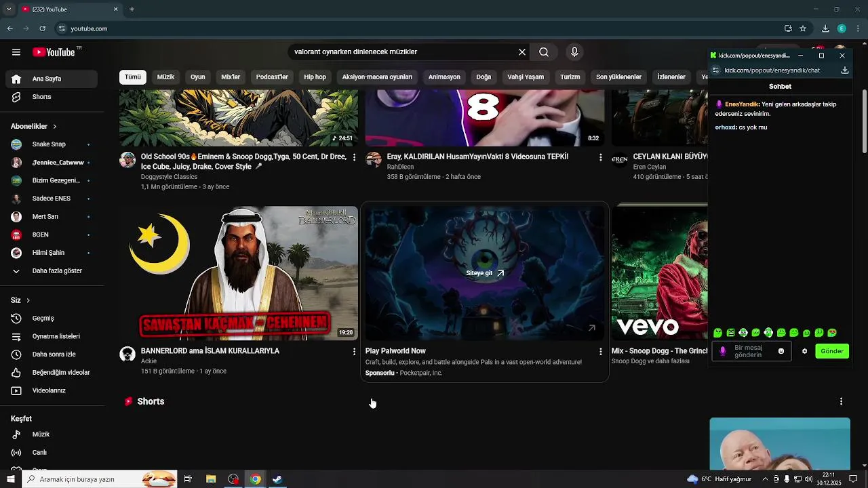Select the Oyun filter chip
Screen dimensions: 868x488
coord(198,77)
